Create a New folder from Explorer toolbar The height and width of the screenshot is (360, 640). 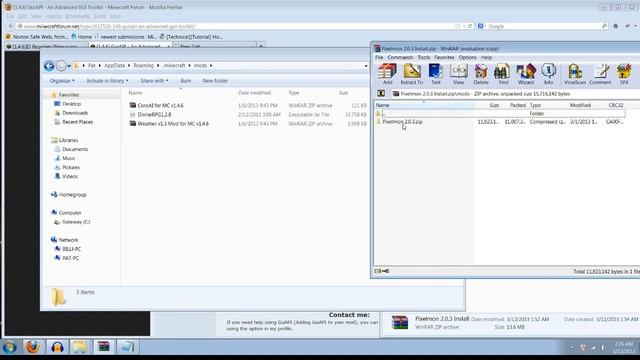215,81
